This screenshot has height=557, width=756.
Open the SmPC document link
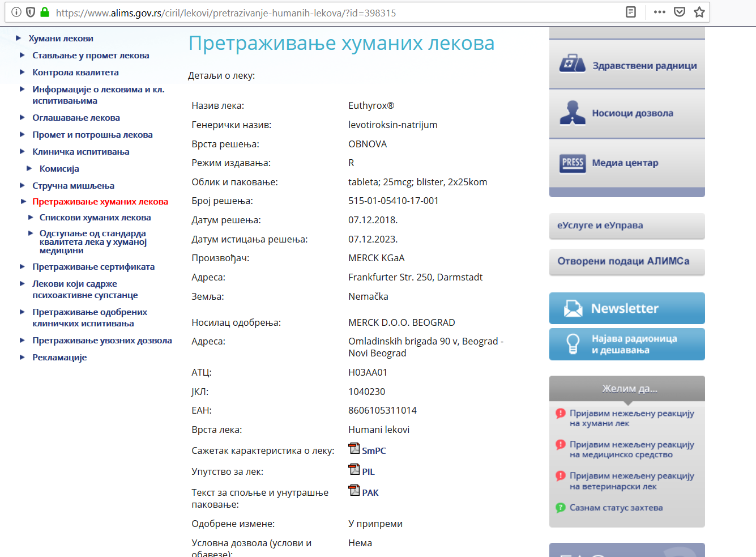tap(374, 451)
